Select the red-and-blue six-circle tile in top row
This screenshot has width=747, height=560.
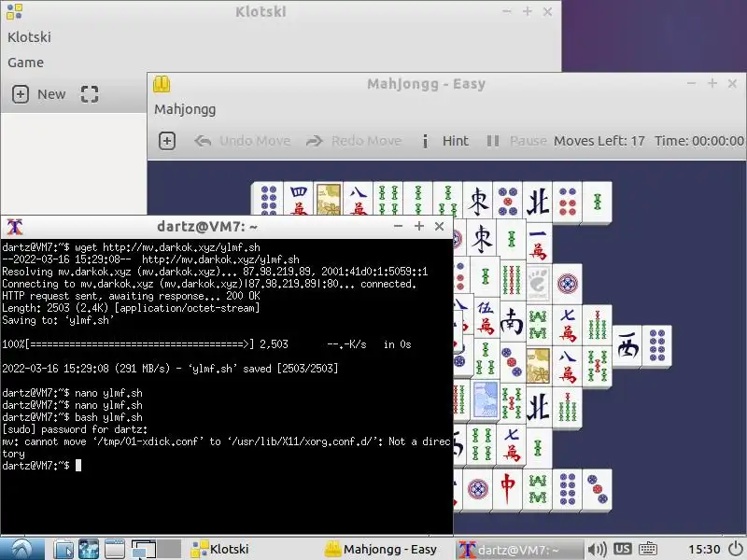(x=567, y=202)
